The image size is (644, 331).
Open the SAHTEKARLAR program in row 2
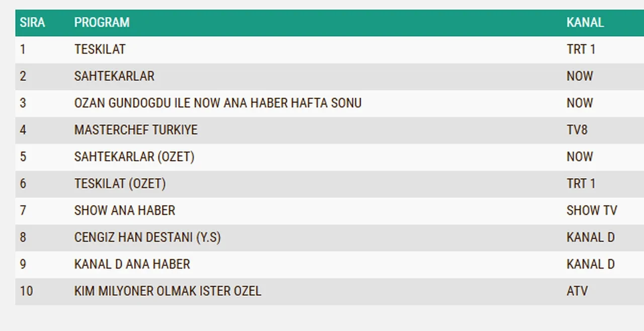tap(114, 76)
